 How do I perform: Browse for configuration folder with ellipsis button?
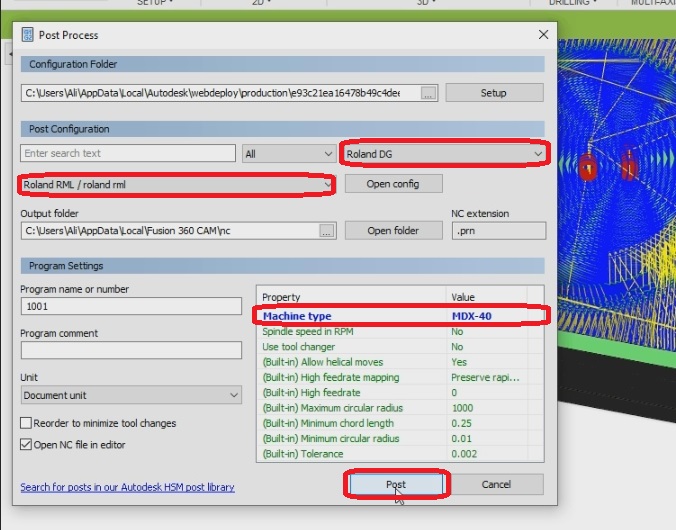pos(428,93)
